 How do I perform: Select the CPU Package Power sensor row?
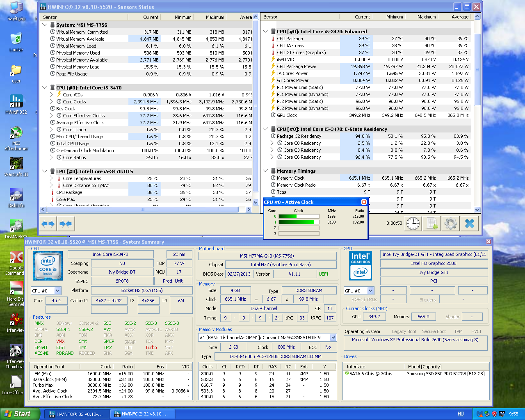click(x=370, y=66)
